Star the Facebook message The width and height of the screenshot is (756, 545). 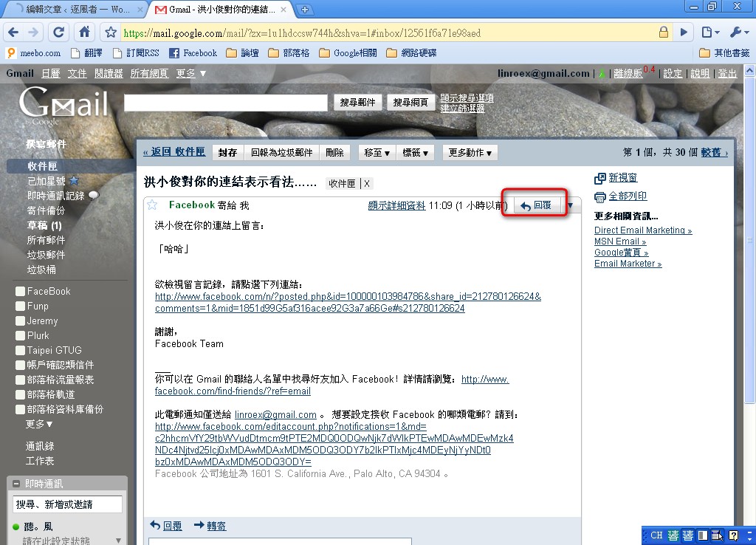pos(152,205)
